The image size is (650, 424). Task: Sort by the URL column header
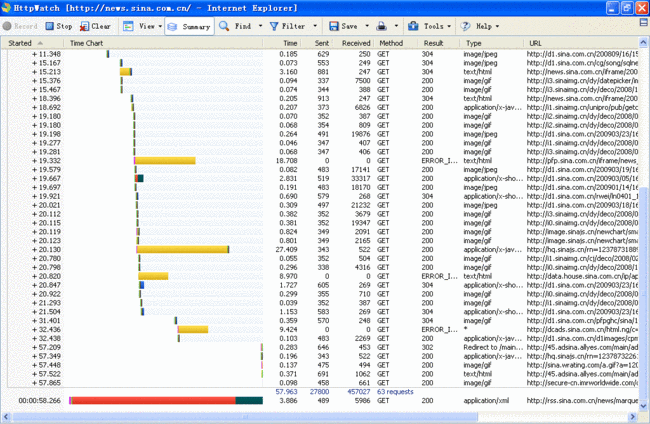pyautogui.click(x=580, y=43)
